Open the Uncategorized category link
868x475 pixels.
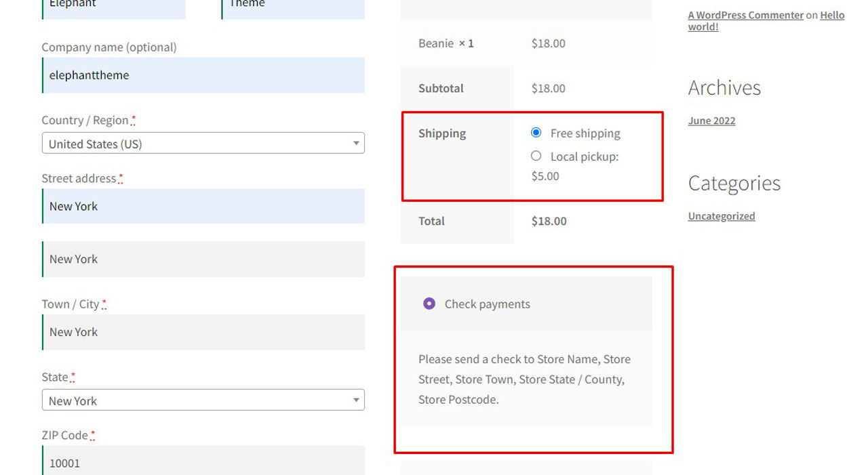coord(721,216)
